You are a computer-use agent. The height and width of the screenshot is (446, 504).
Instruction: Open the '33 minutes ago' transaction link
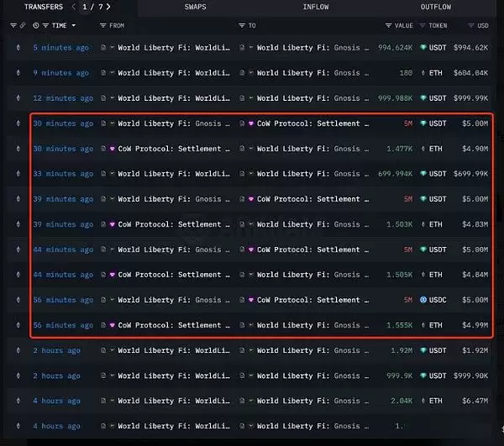pos(63,174)
